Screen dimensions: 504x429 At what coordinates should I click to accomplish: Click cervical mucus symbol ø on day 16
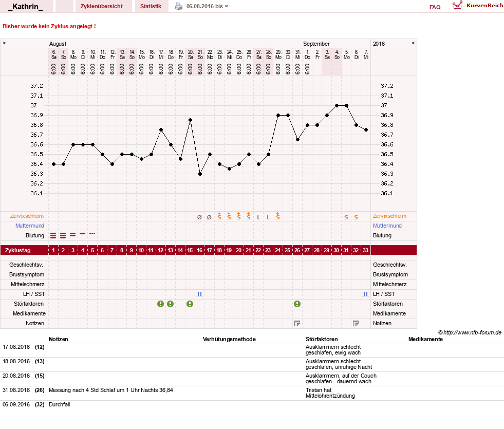[200, 217]
